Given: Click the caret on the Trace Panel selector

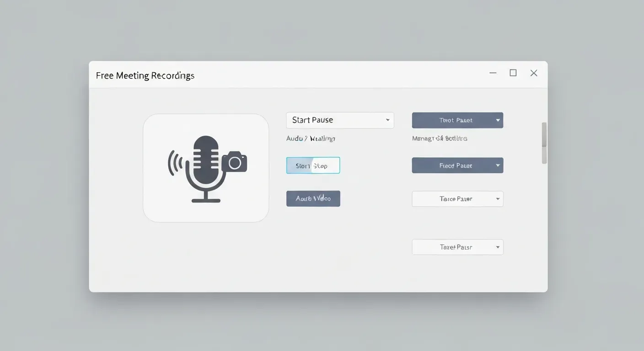Looking at the screenshot, I should 497,198.
